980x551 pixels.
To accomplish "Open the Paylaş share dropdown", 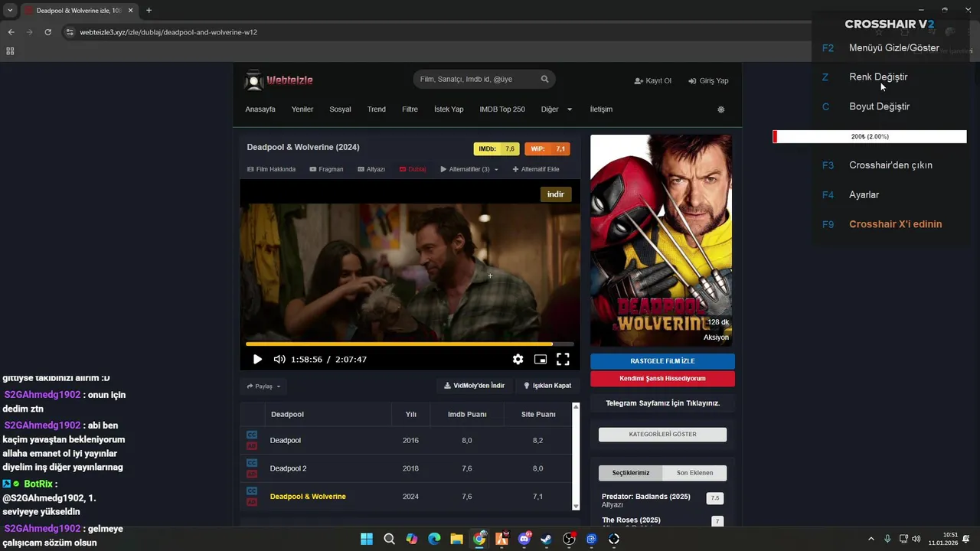I will (263, 386).
